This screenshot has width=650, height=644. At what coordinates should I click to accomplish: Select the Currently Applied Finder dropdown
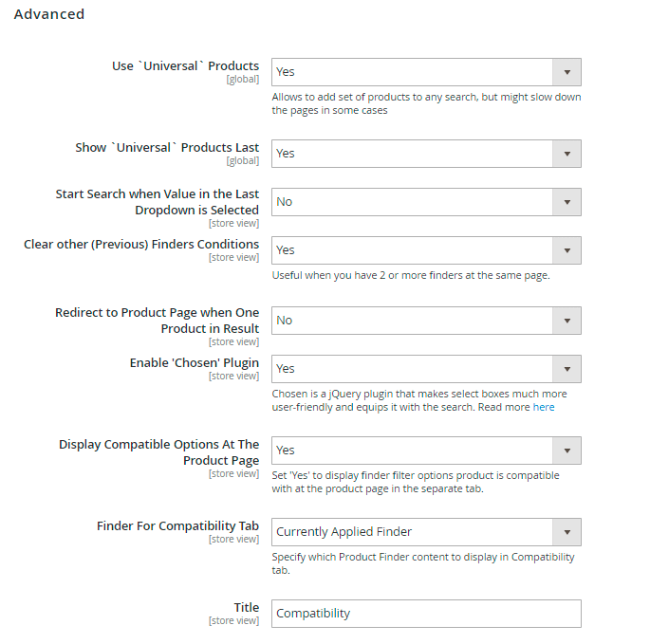click(x=426, y=532)
